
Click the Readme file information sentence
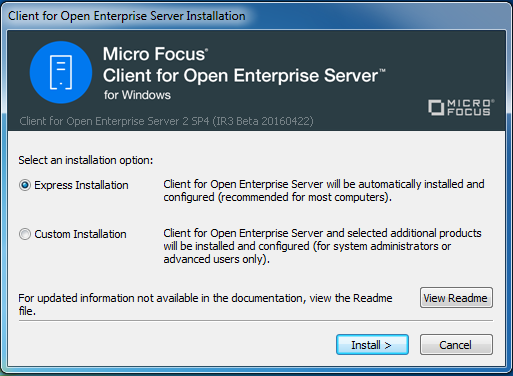[x=205, y=304]
